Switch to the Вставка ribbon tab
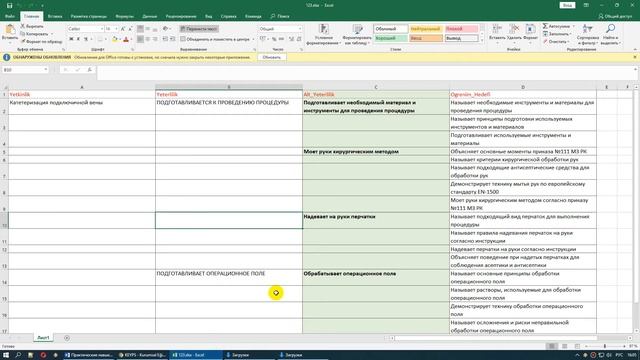The width and height of the screenshot is (640, 360). click(55, 16)
